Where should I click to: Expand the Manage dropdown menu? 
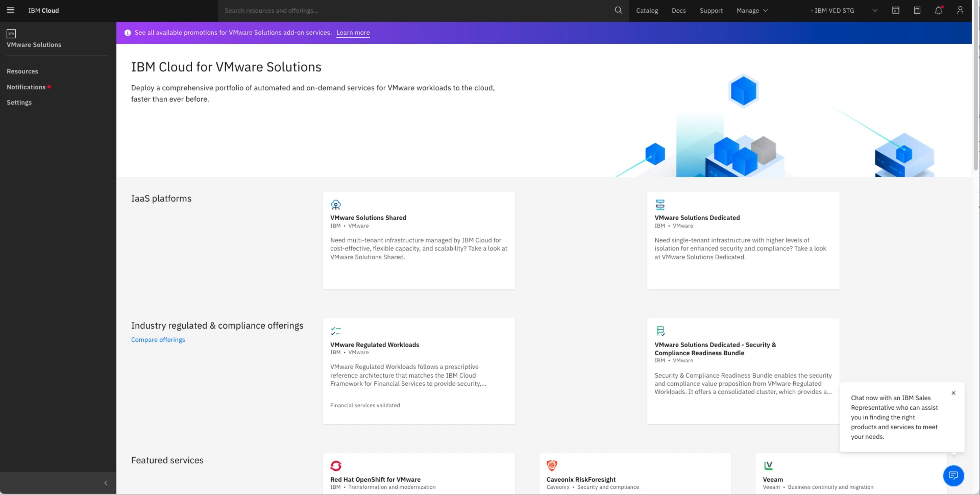click(752, 10)
